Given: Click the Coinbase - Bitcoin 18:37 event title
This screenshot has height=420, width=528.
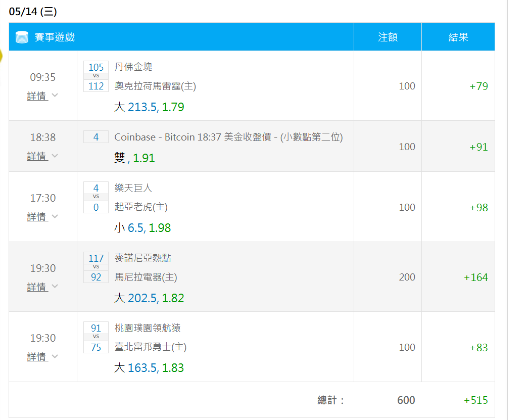Looking at the screenshot, I should click(x=229, y=137).
